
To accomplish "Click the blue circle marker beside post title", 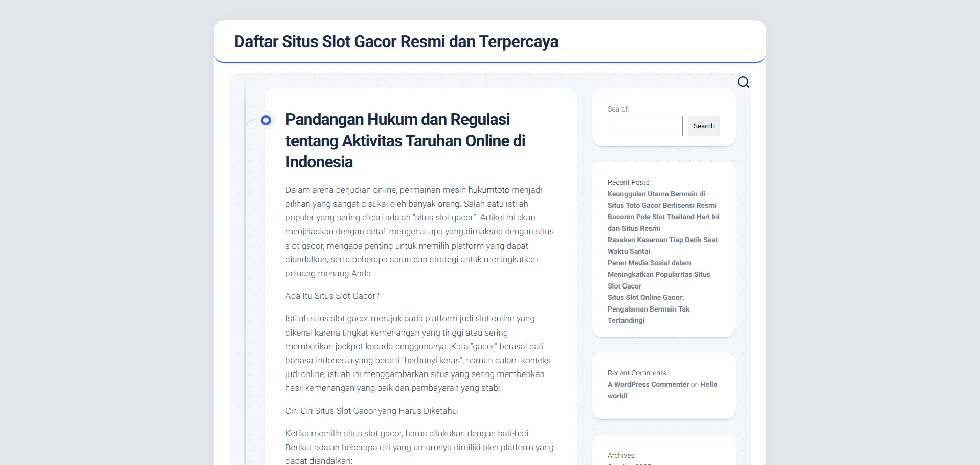I will (265, 120).
